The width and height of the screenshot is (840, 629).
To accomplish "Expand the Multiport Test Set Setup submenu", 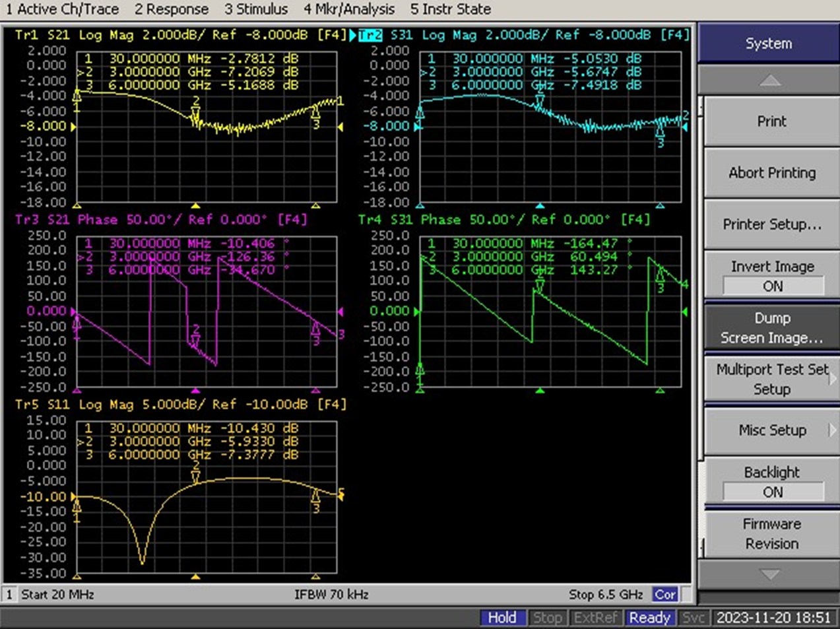I will pos(772,379).
